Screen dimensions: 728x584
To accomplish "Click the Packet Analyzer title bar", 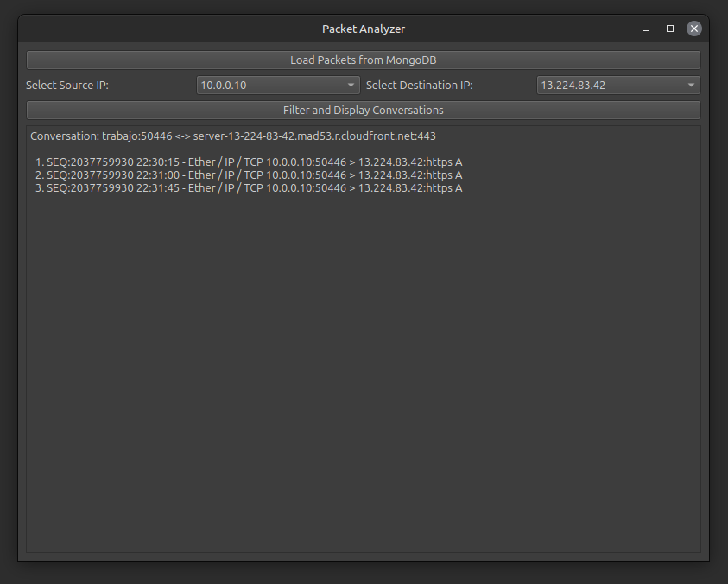I will [x=364, y=28].
